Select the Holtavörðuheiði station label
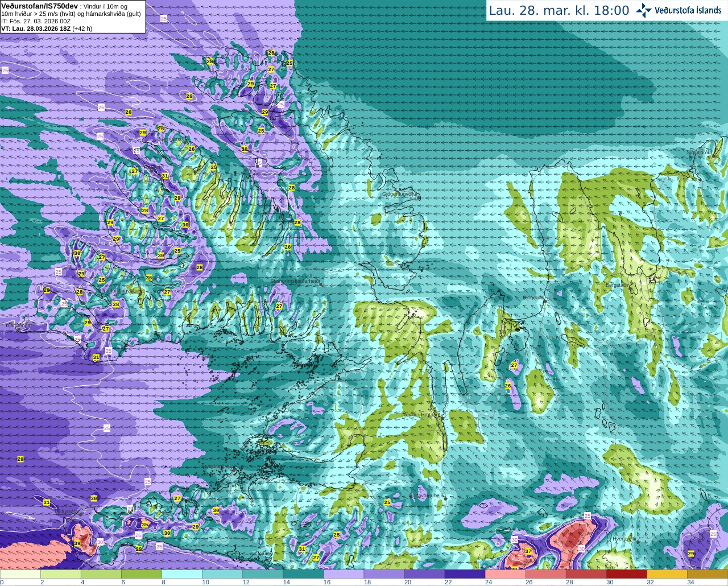Image resolution: width=728 pixels, height=586 pixels. pos(427,496)
